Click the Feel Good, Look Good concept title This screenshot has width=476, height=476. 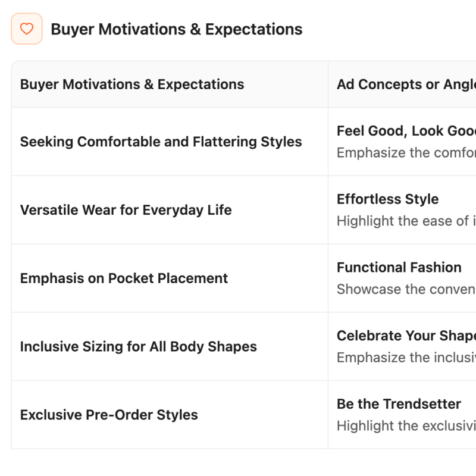406,131
